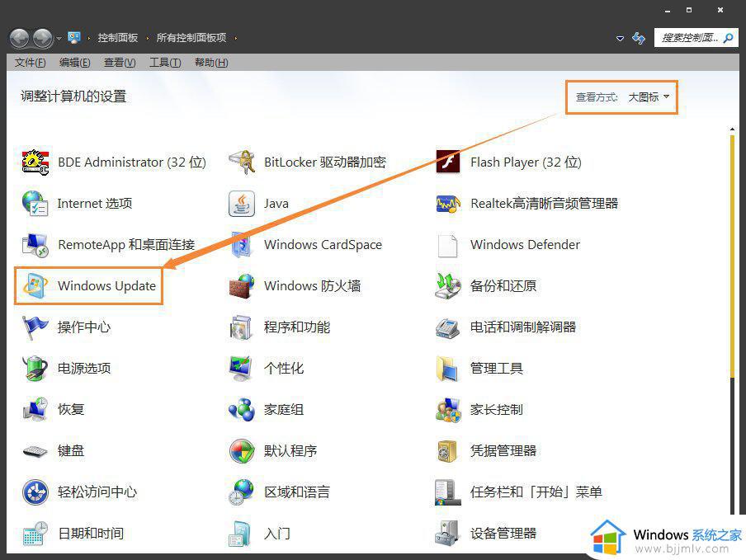Click the Control Panel icon in address bar
Image resolution: width=746 pixels, height=560 pixels.
[74, 38]
